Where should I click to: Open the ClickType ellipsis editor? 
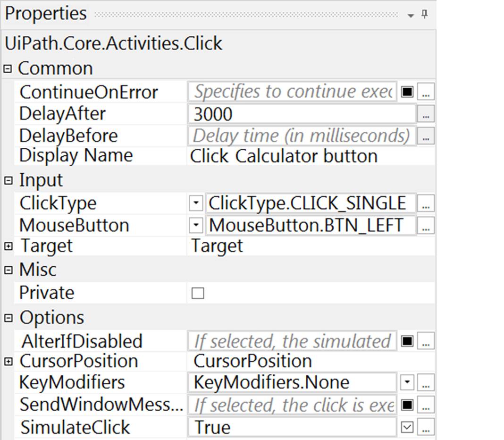pos(426,203)
